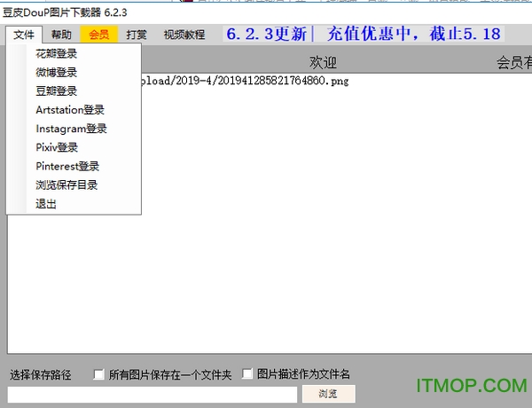Open the 帮助 menu
532x408 pixels.
pos(61,35)
